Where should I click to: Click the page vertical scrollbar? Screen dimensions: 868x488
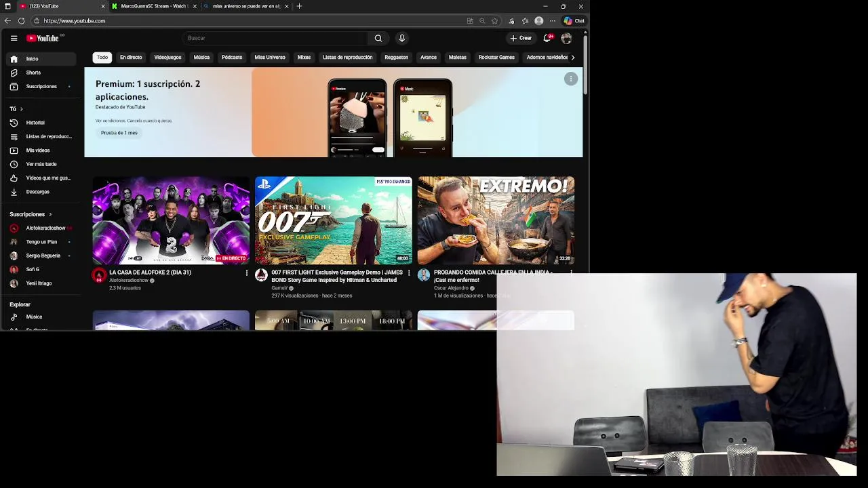point(585,64)
